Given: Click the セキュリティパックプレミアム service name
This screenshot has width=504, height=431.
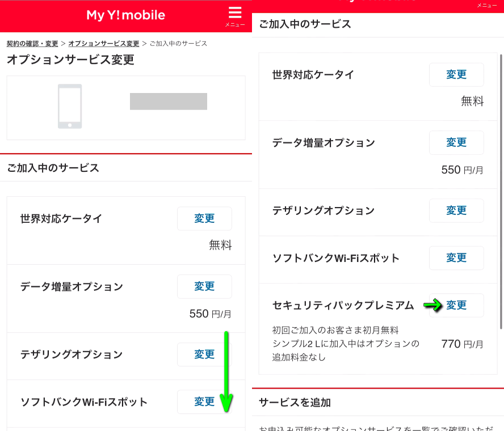Looking at the screenshot, I should [x=343, y=305].
